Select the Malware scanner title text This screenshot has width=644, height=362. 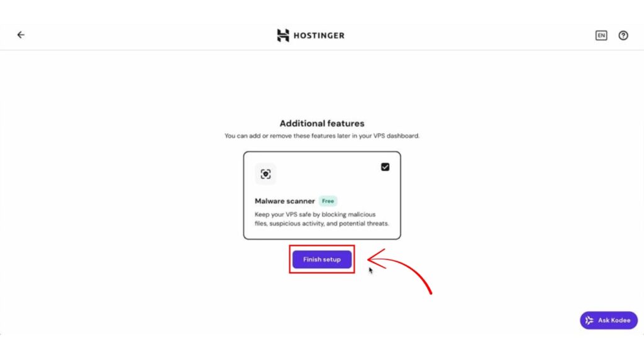[285, 201]
